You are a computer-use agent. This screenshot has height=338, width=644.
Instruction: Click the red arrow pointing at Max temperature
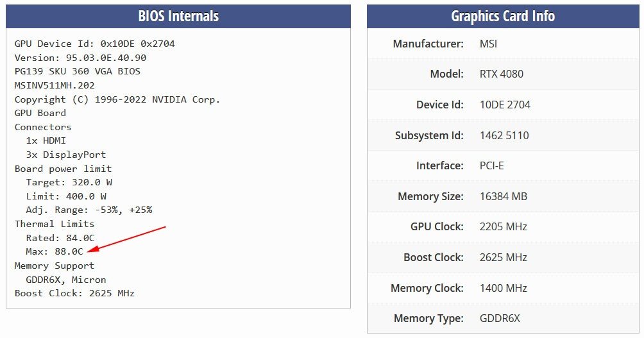pyautogui.click(x=126, y=239)
